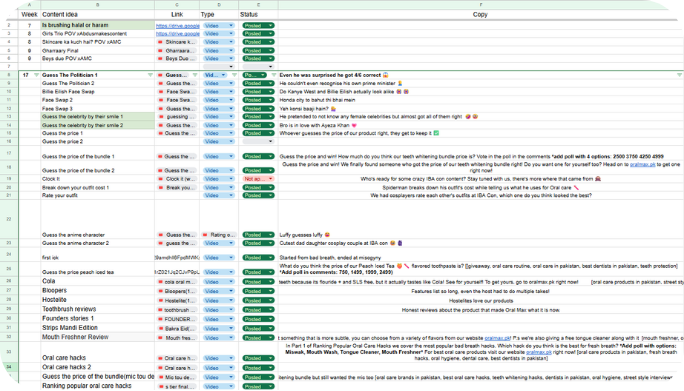Select the Copy header cell
Screen dimensions: 684x391
click(481, 14)
